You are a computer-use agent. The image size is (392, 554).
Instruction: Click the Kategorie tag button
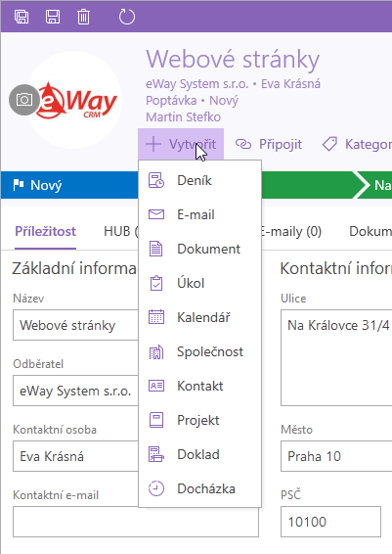click(357, 144)
